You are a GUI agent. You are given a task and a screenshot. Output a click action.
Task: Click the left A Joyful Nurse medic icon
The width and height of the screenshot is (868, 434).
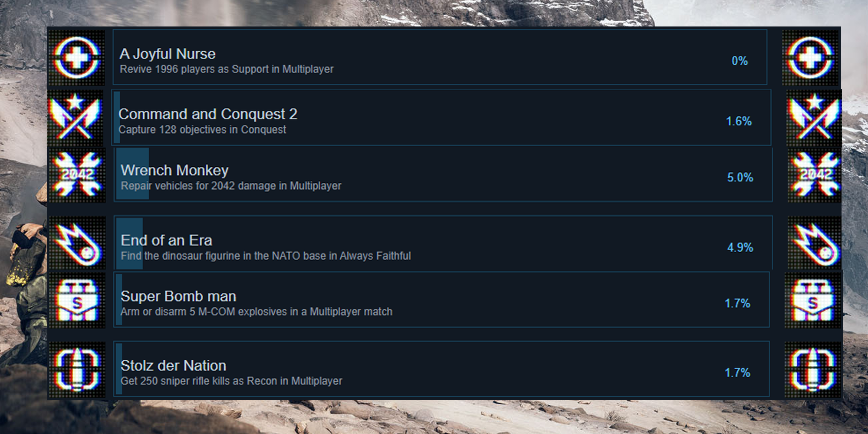[76, 58]
